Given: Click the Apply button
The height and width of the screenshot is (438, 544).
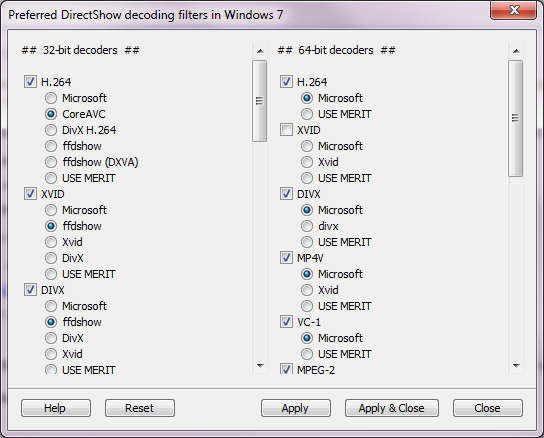Looking at the screenshot, I should click(x=296, y=408).
